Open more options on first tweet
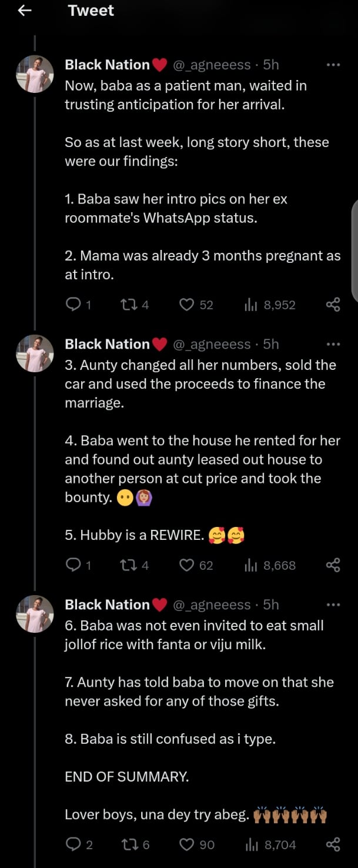Viewport: 358px width, 868px height. [x=333, y=65]
